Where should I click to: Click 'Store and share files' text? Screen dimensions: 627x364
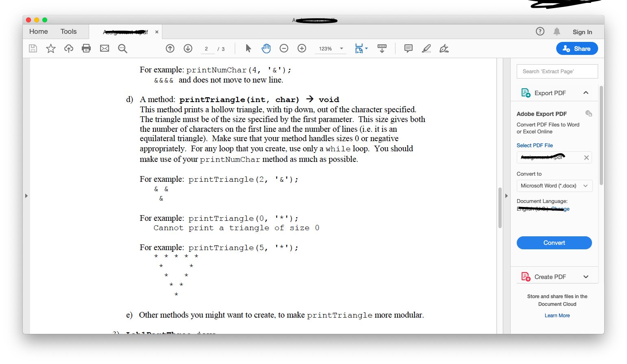point(557,300)
